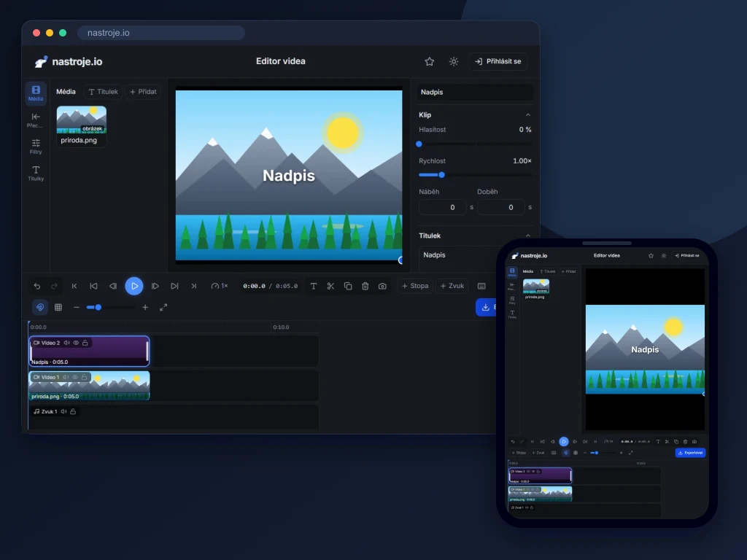The image size is (747, 560).
Task: Collapse the Klip section in desktop properties
Action: pyautogui.click(x=528, y=114)
